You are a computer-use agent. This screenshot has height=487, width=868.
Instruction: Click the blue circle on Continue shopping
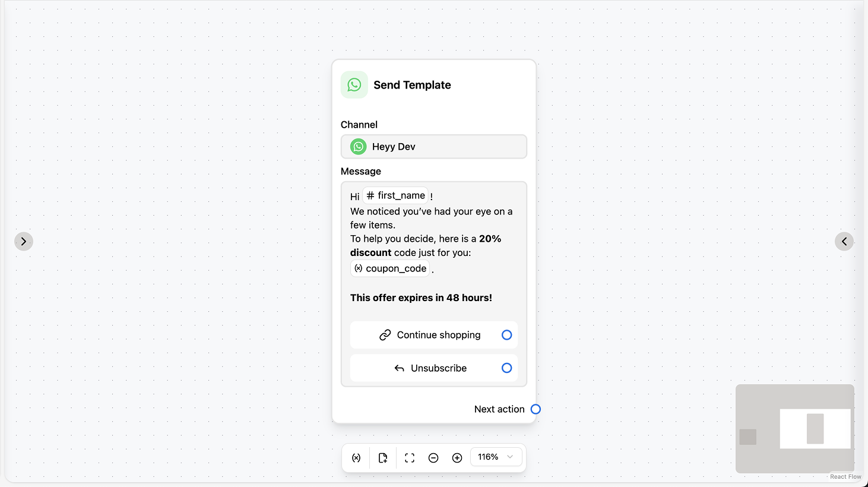coord(506,334)
